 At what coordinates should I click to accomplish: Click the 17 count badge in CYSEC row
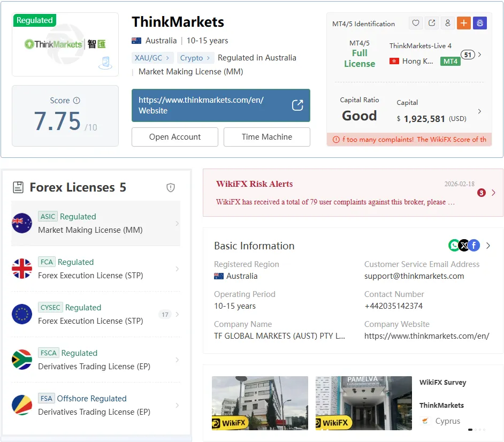pos(165,315)
